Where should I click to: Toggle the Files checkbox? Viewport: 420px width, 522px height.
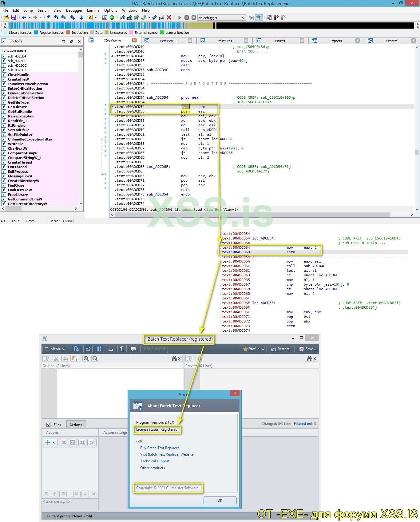[48, 425]
